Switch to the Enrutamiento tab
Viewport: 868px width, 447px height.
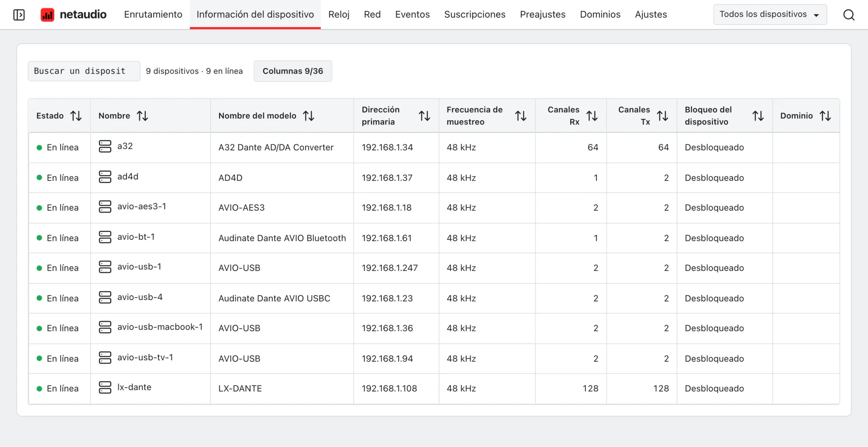tap(153, 14)
